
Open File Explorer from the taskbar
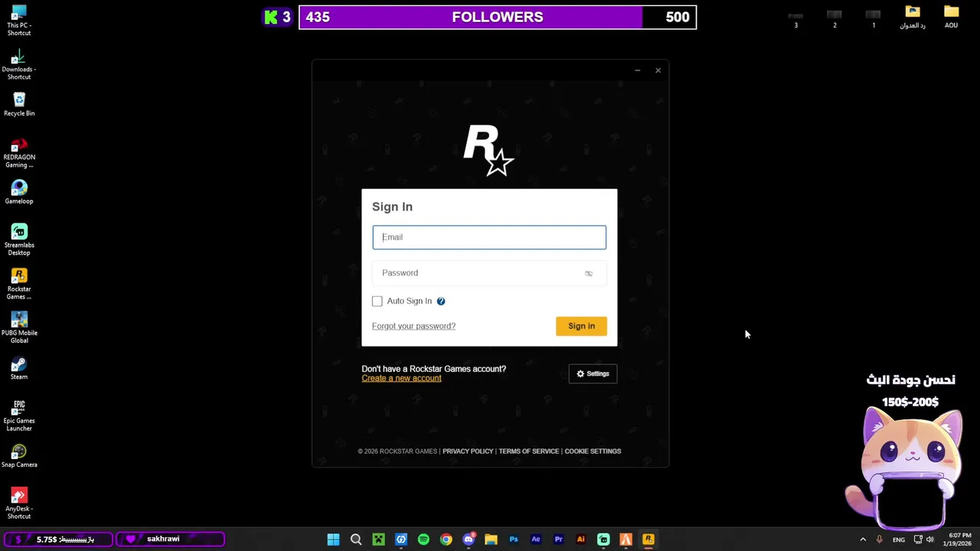click(x=491, y=540)
